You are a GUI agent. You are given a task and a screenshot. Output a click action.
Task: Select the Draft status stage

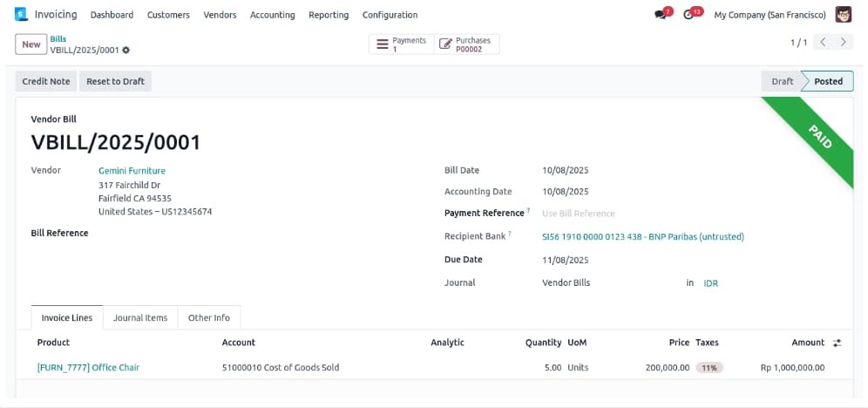pos(783,81)
